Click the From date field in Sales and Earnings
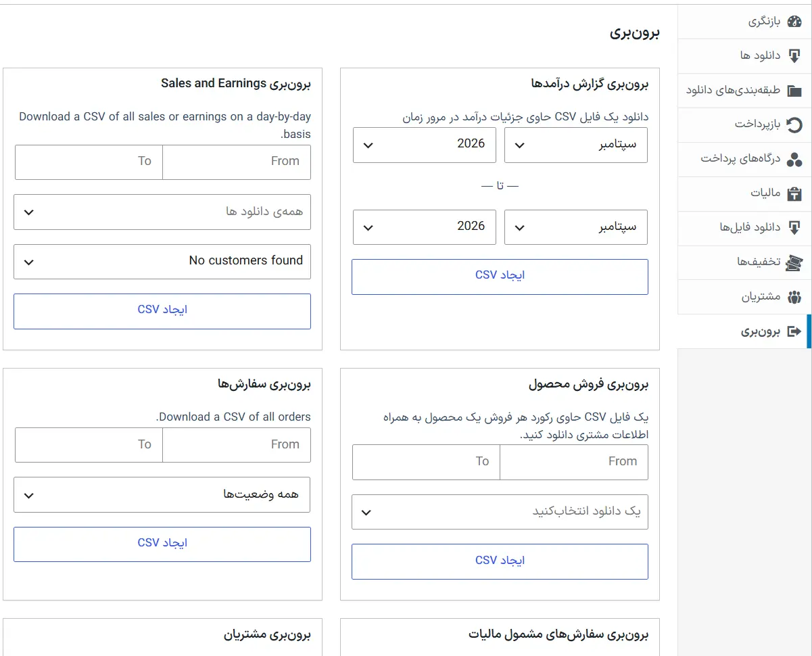The width and height of the screenshot is (812, 656). click(237, 162)
